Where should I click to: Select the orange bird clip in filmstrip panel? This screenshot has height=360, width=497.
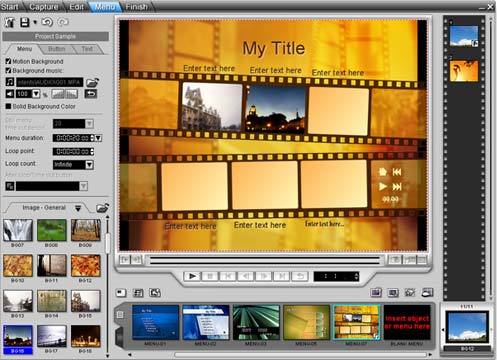(x=464, y=71)
